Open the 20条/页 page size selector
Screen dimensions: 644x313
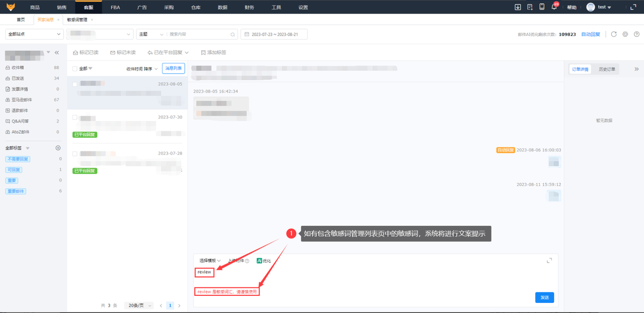tap(139, 305)
